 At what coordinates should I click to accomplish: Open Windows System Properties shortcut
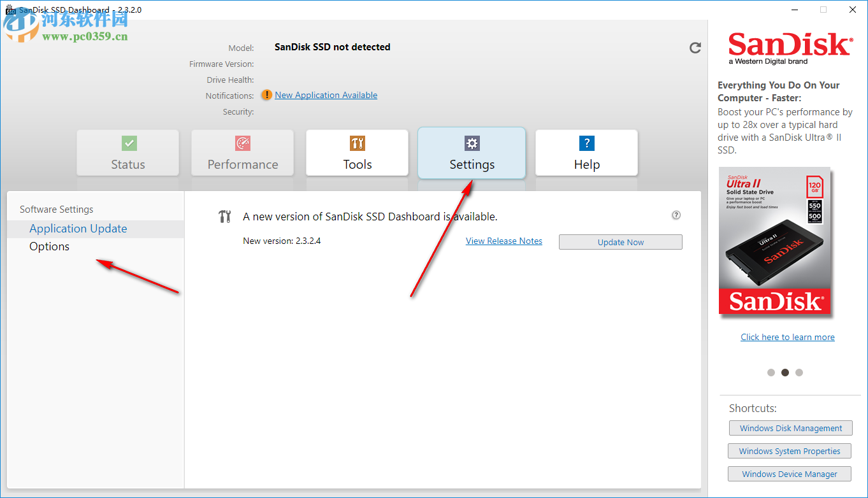(790, 451)
